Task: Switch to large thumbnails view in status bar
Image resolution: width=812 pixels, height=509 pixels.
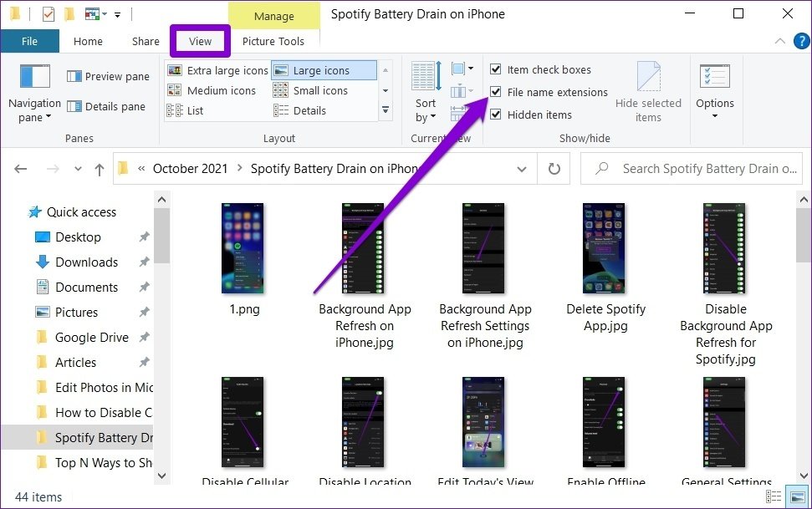Action: tap(797, 496)
